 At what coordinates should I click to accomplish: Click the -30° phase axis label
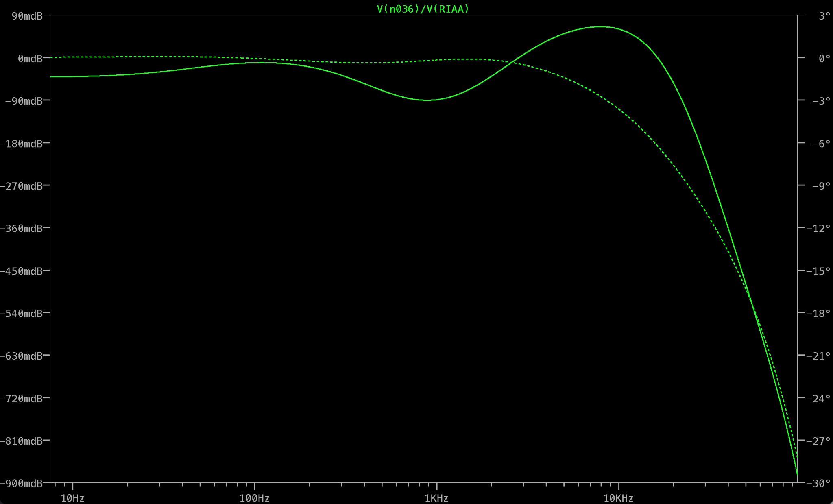(818, 483)
